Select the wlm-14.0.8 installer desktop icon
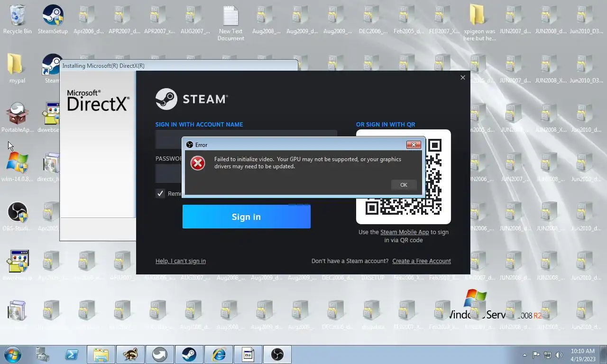607x364 pixels. point(18,167)
